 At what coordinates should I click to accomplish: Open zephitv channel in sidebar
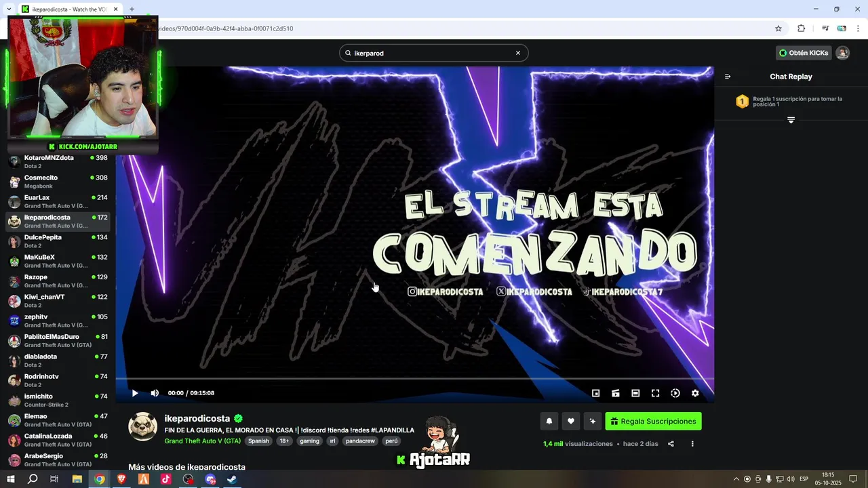pos(58,321)
